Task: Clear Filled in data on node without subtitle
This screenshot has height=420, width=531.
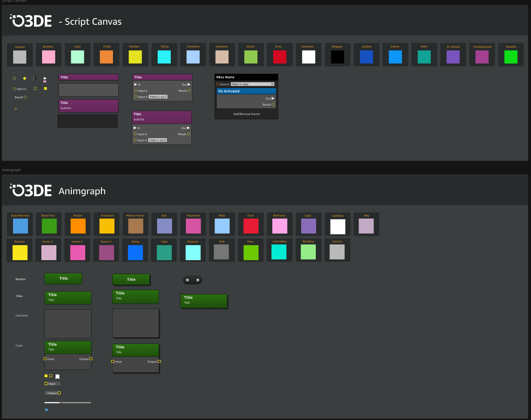Action: tap(165, 97)
